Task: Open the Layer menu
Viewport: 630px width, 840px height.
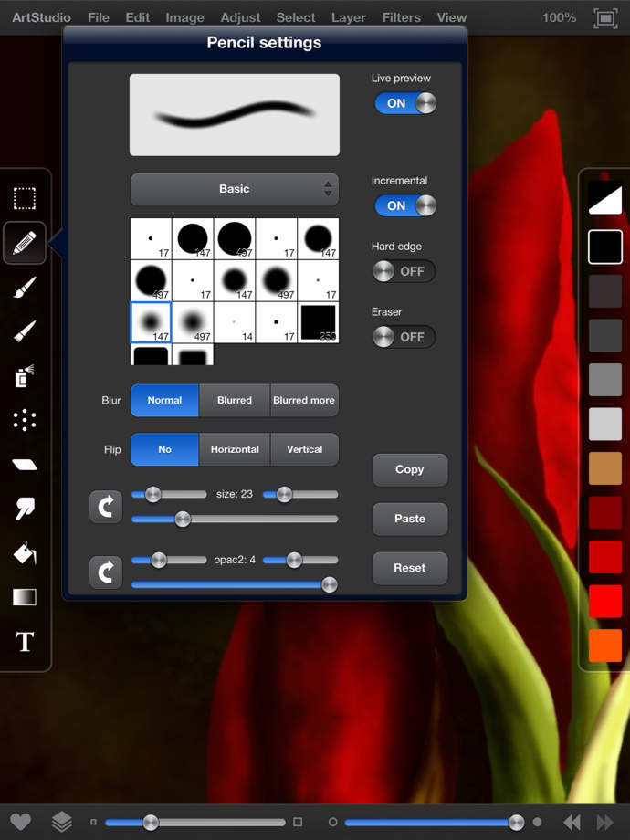Action: [348, 17]
